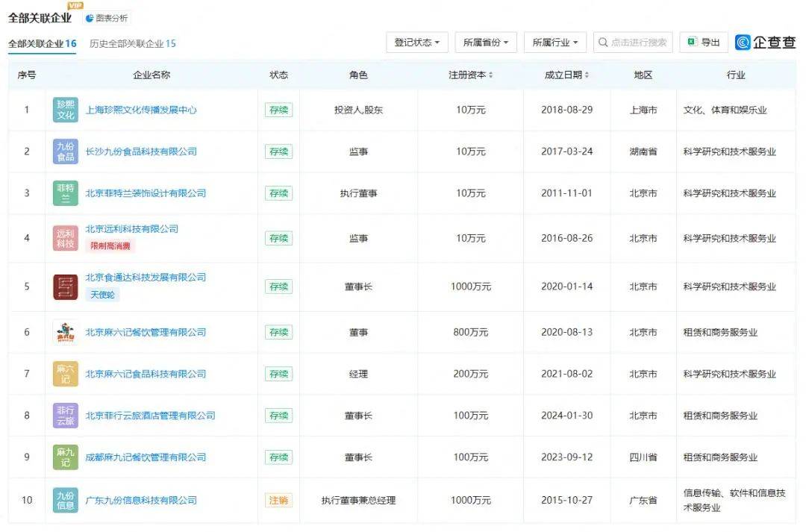Click the 导出 export button
The image size is (806, 532).
pos(704,42)
